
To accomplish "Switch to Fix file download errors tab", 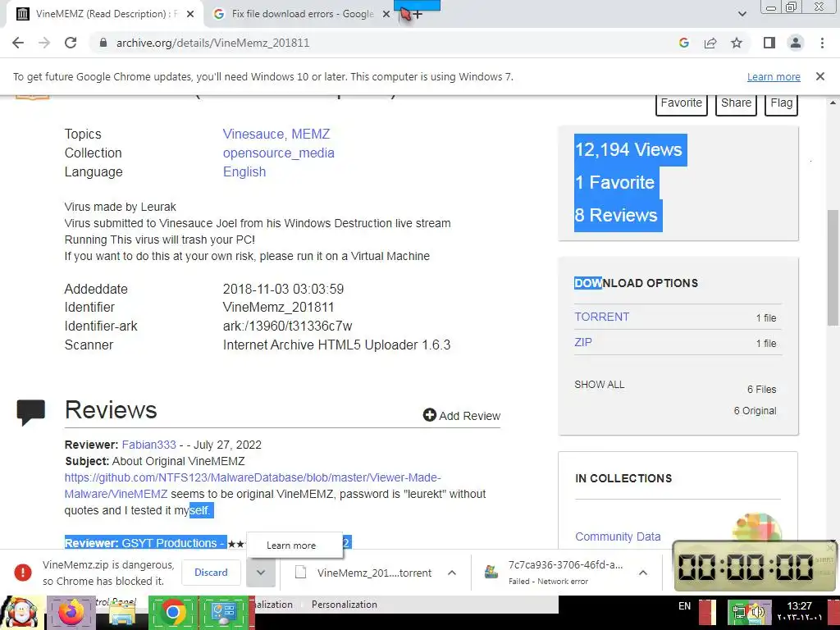I will point(302,14).
